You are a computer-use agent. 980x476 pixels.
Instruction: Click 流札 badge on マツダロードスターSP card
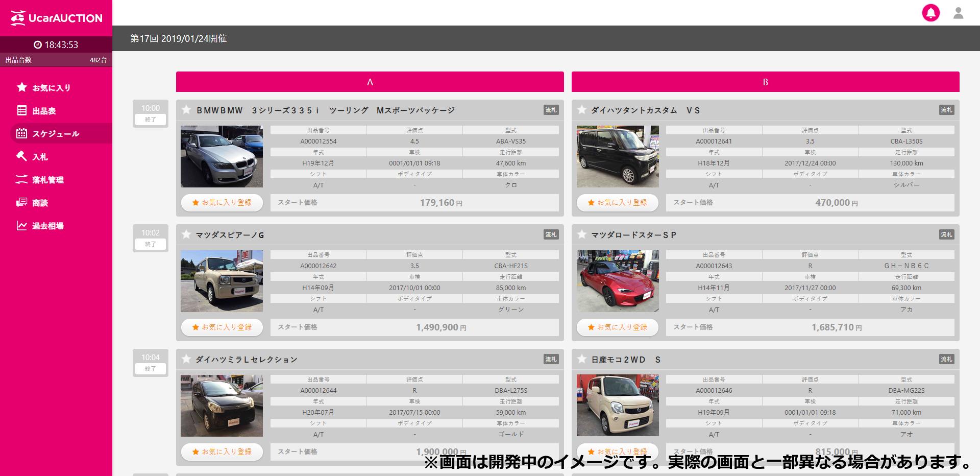(946, 234)
